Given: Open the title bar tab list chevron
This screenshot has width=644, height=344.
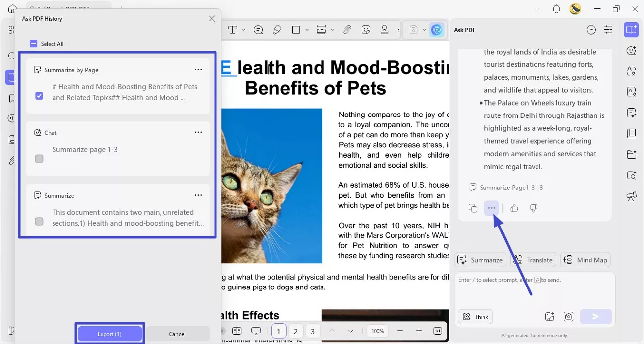Looking at the screenshot, I should pos(537,9).
